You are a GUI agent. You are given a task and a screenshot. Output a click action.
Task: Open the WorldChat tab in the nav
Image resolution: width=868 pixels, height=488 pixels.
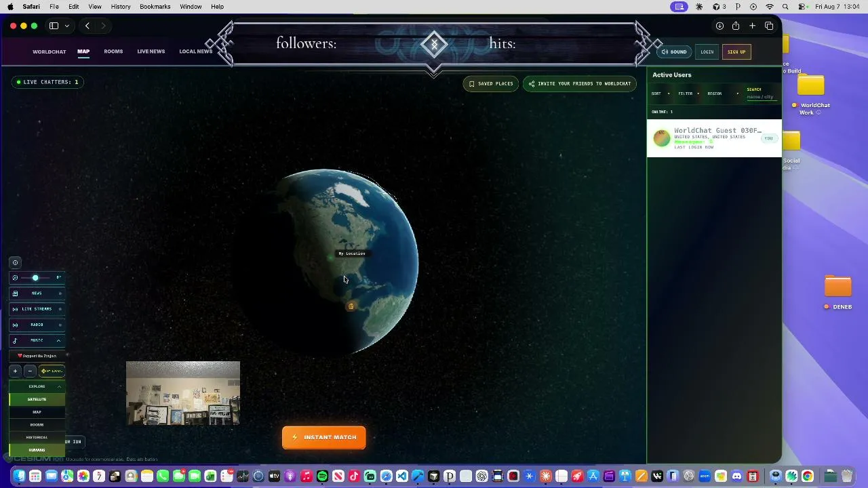(x=50, y=52)
